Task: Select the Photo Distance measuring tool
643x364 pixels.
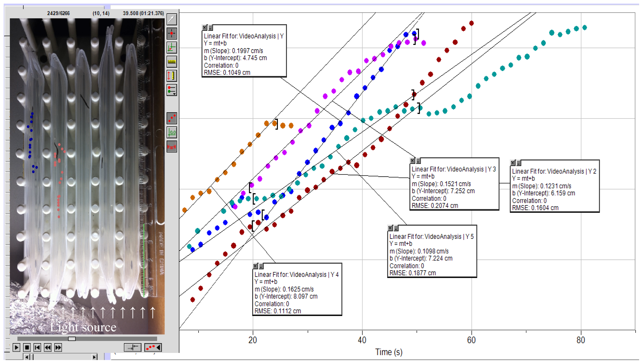Action: pos(172,76)
